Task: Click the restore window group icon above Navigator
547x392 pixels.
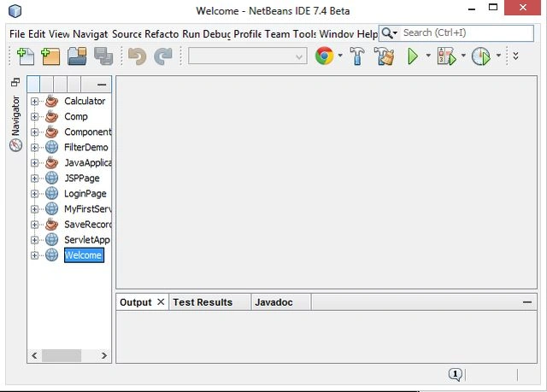Action: click(x=15, y=82)
